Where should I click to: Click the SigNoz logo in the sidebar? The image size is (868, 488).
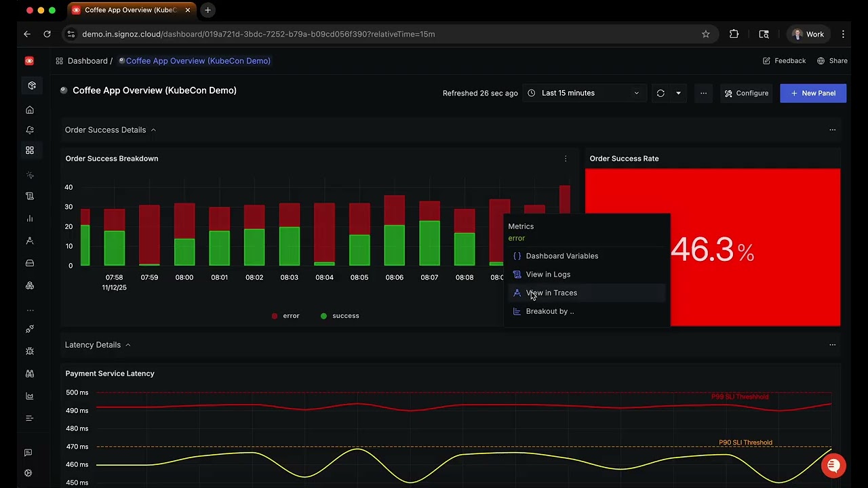point(29,61)
